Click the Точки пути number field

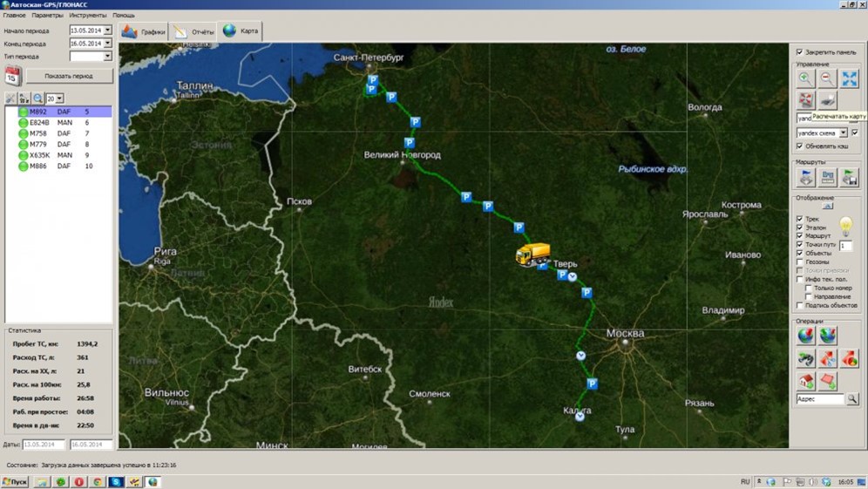[845, 245]
